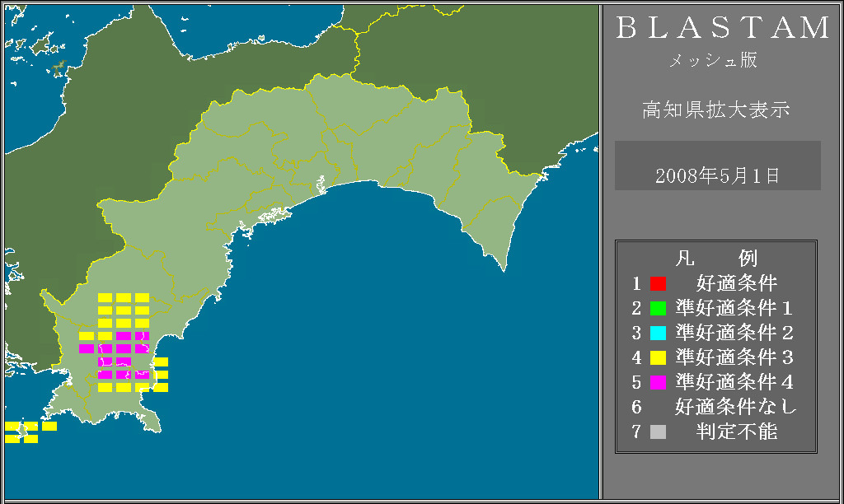Click the leftmost magenta mesh cell on map

click(87, 348)
